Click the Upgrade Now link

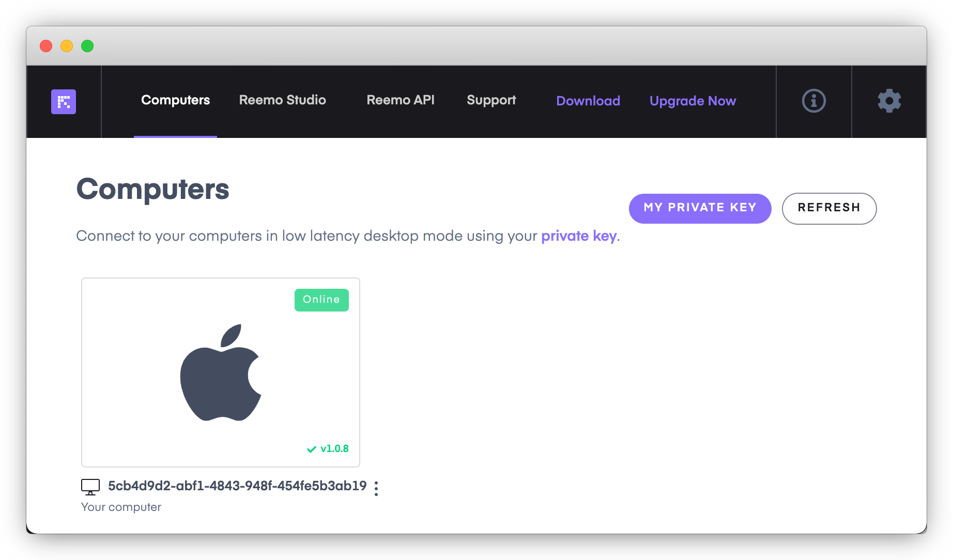693,101
